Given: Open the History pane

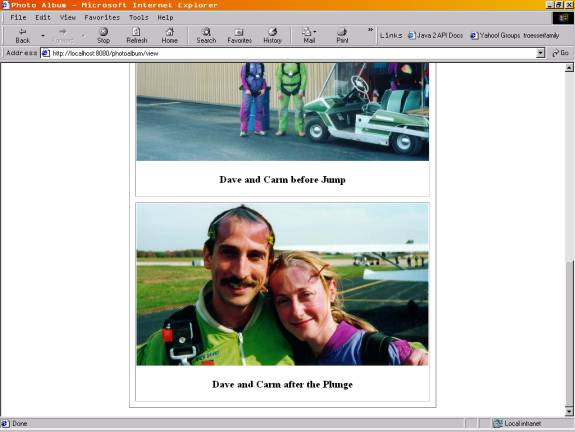Looking at the screenshot, I should click(272, 36).
